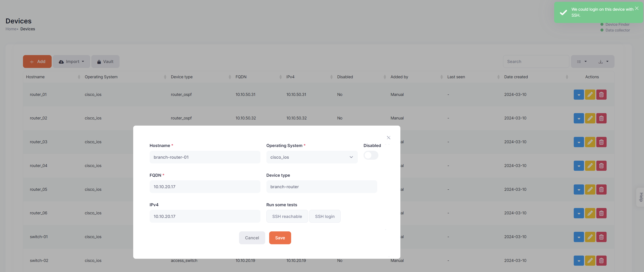Edit router_05 with the pencil icon
The image size is (644, 272).
(590, 189)
